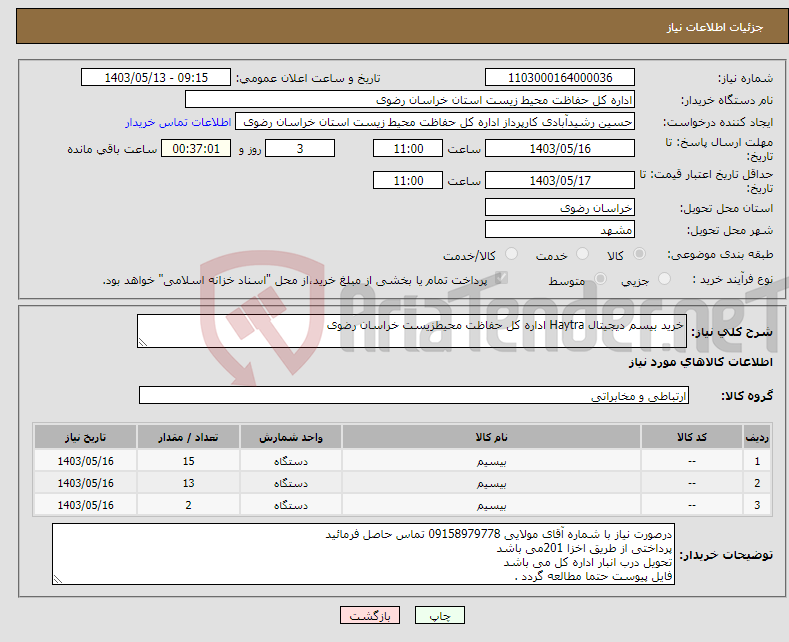Viewport: 789px width, 642px height.
Task: Click the price validity time 11:00 field
Action: coord(408,180)
